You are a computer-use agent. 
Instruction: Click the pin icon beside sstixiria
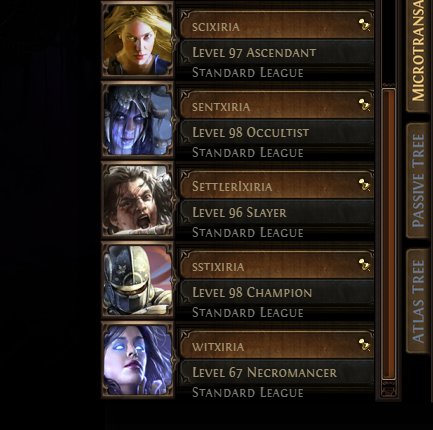click(x=364, y=265)
